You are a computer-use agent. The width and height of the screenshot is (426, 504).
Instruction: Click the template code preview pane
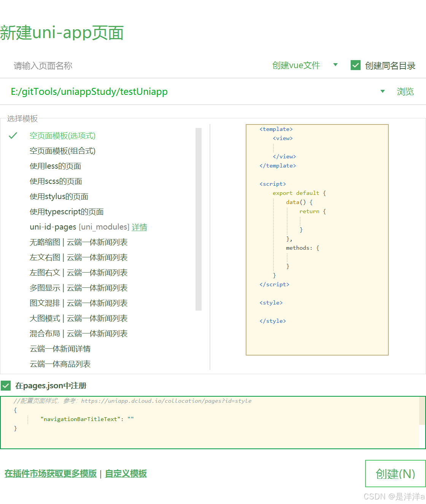pos(317,240)
